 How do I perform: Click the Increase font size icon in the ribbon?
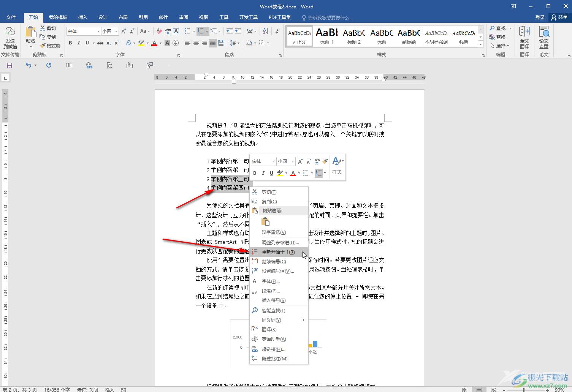tap(124, 31)
